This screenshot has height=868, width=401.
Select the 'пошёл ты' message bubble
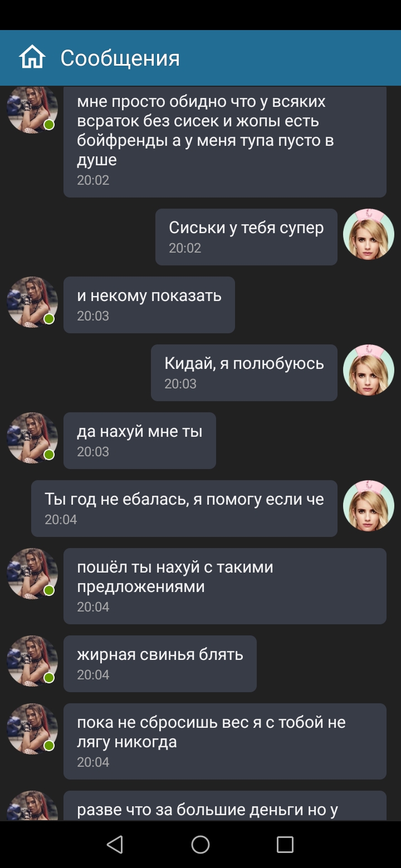(225, 586)
